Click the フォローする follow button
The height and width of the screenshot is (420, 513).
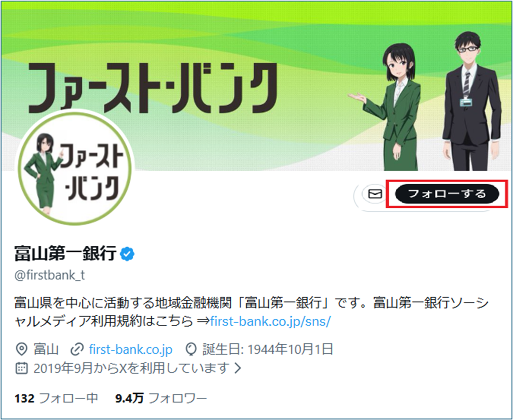point(447,194)
